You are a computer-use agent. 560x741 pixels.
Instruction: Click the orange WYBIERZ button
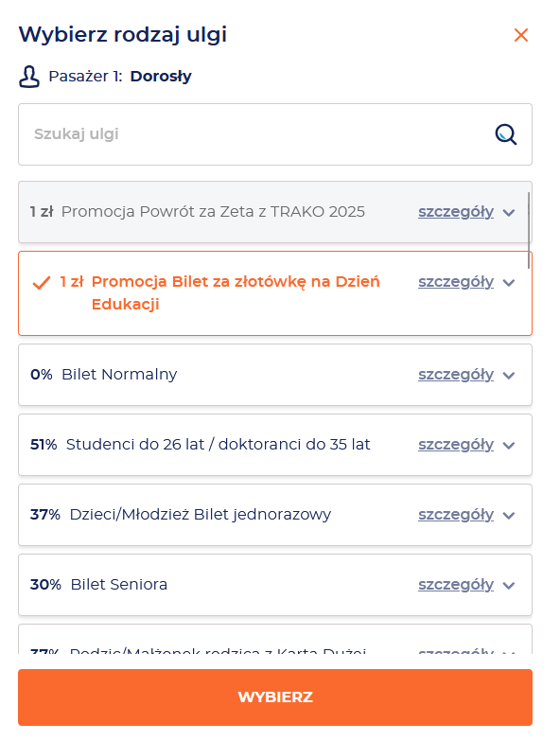coord(275,697)
